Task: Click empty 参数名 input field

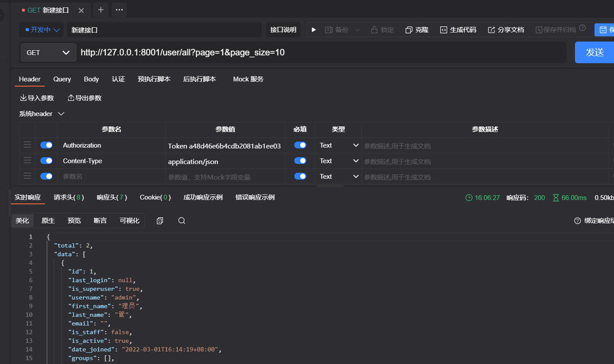Action: (x=111, y=177)
